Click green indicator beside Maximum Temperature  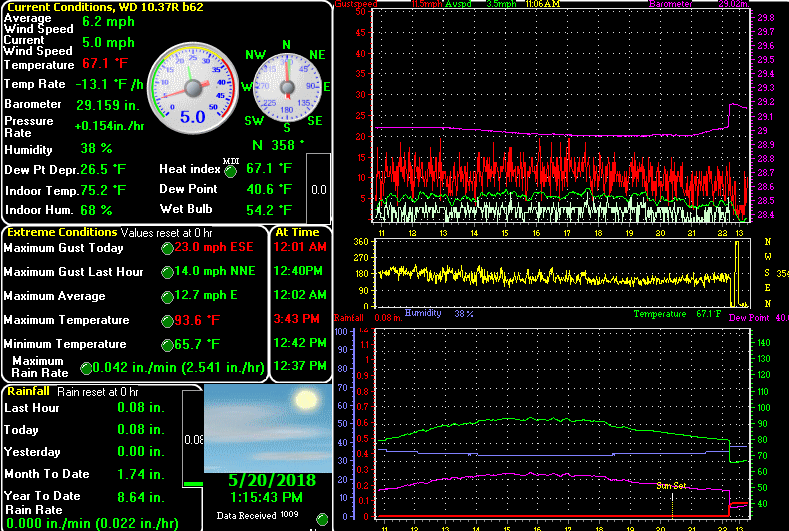[167, 321]
